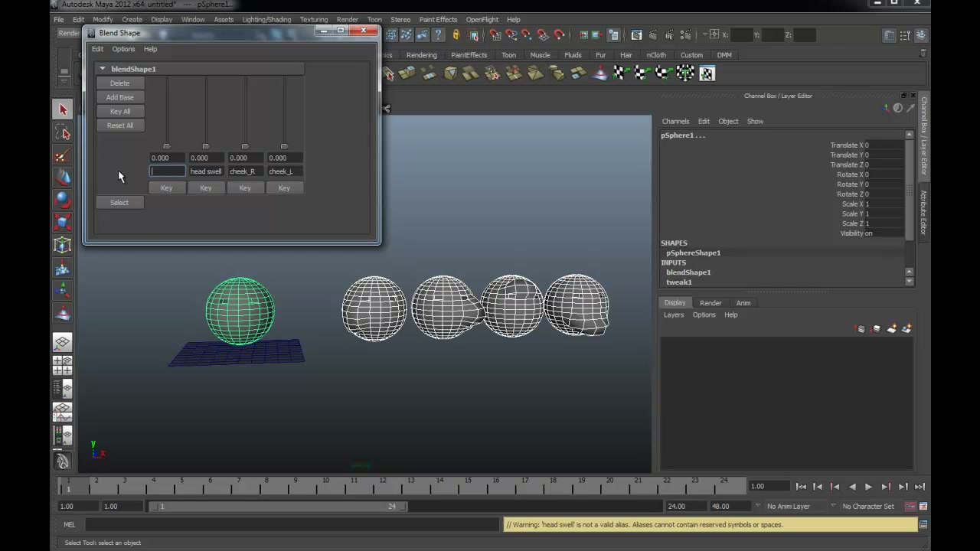Viewport: 980px width, 551px height.
Task: Click the head swell slider handle
Action: [x=205, y=146]
